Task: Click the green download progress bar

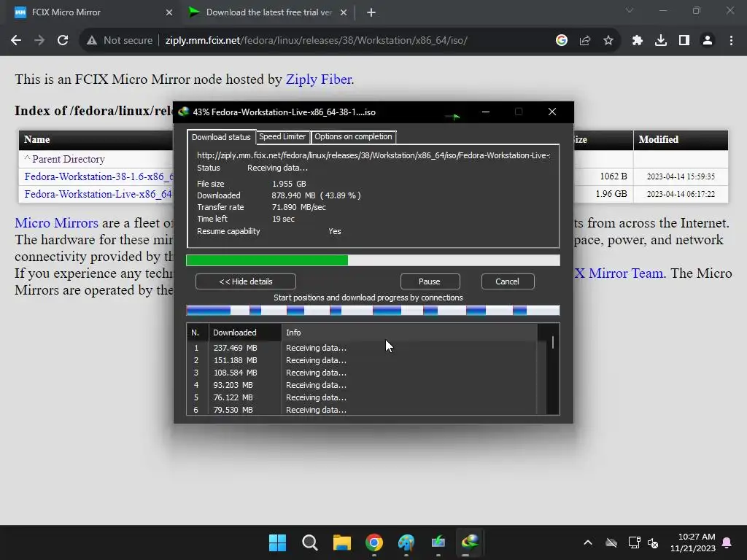Action: click(373, 260)
